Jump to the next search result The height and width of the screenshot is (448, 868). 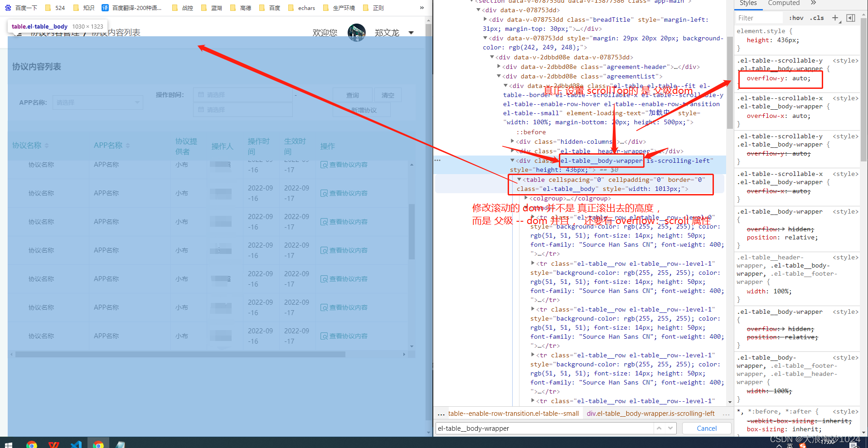[670, 429]
